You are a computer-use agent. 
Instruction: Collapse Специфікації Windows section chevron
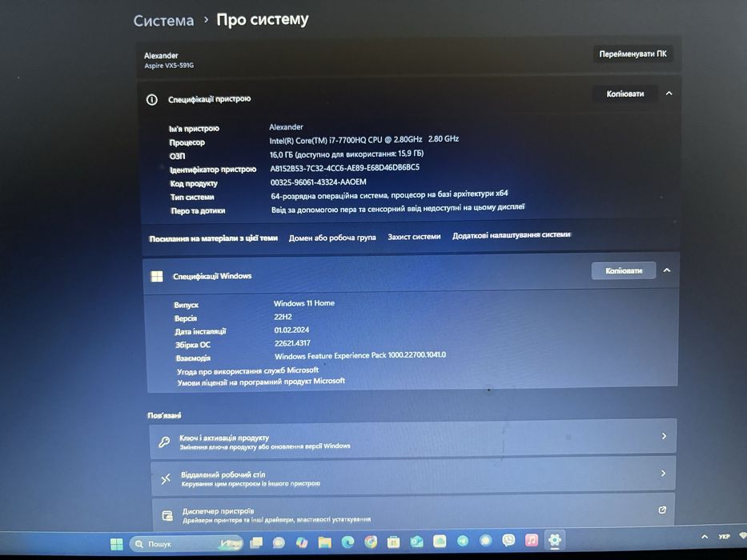click(667, 270)
